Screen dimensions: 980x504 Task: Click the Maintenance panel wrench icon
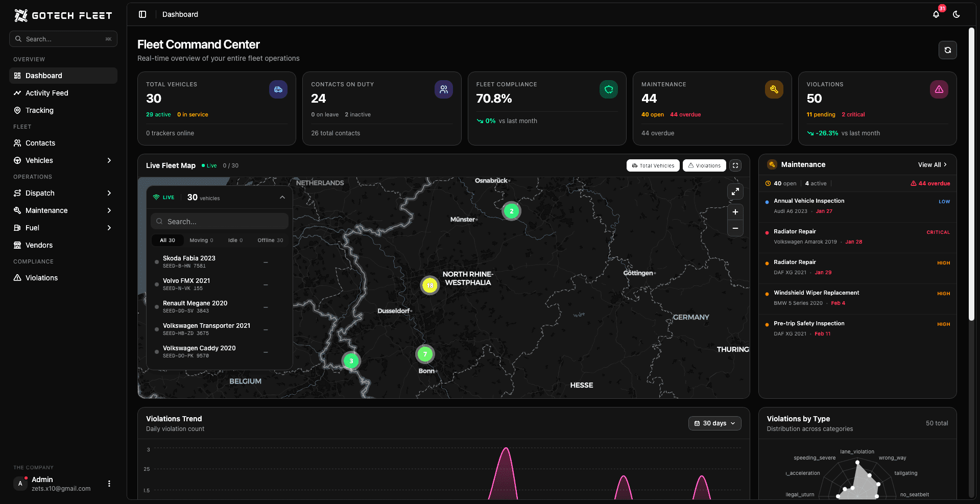point(772,164)
